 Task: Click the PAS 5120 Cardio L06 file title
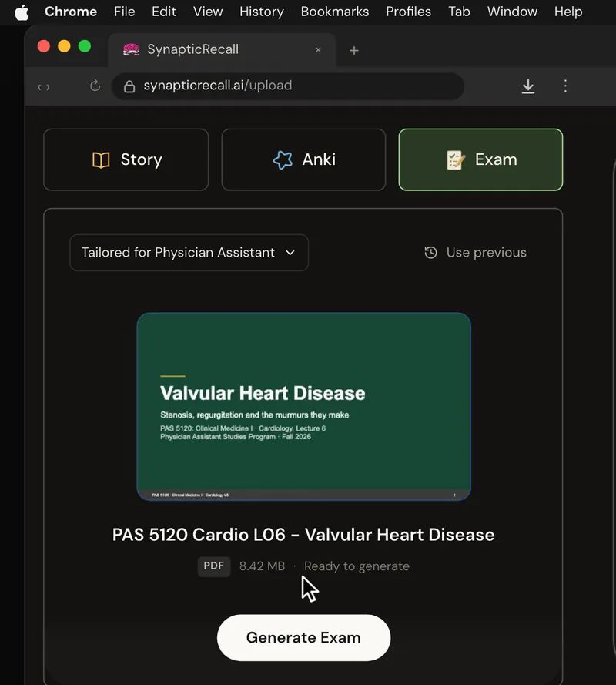[303, 535]
